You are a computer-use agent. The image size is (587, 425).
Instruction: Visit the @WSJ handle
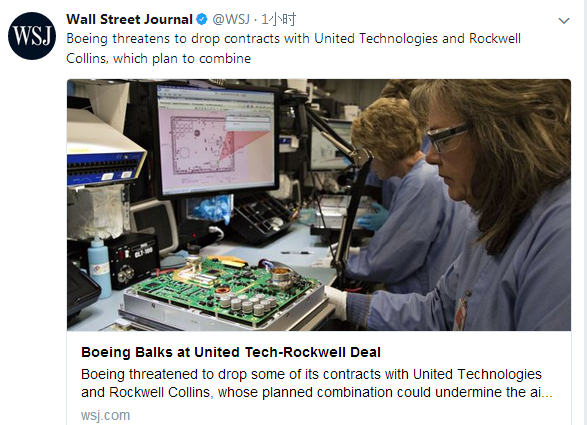pos(231,19)
